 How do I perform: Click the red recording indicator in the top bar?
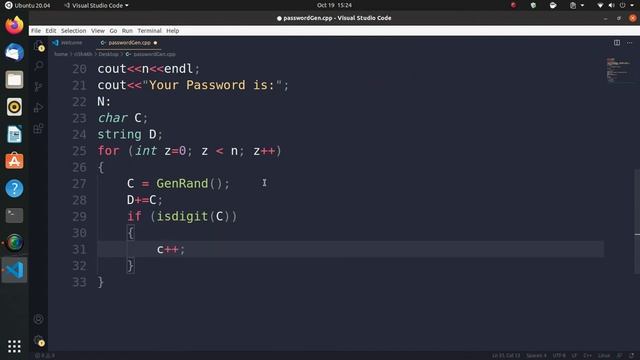(513, 5)
